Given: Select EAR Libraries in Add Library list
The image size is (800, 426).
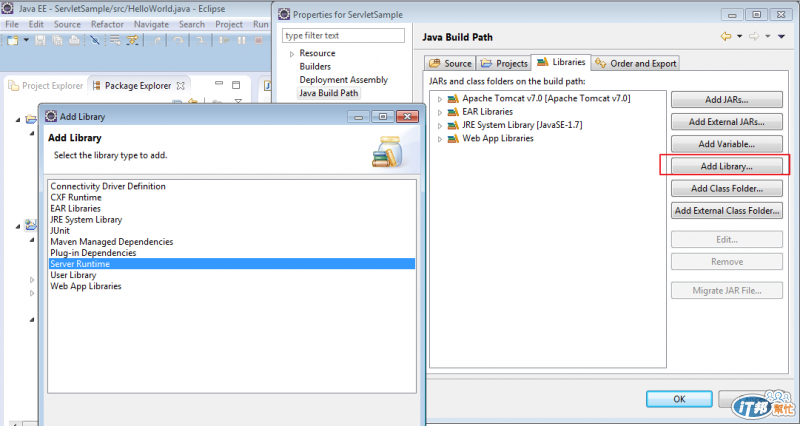Looking at the screenshot, I should [x=232, y=209].
